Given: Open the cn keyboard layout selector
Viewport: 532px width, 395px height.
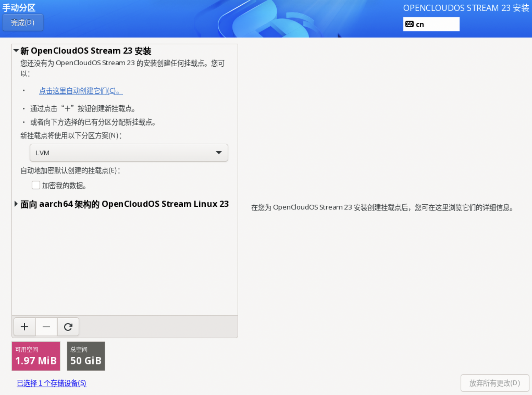Looking at the screenshot, I should 431,24.
